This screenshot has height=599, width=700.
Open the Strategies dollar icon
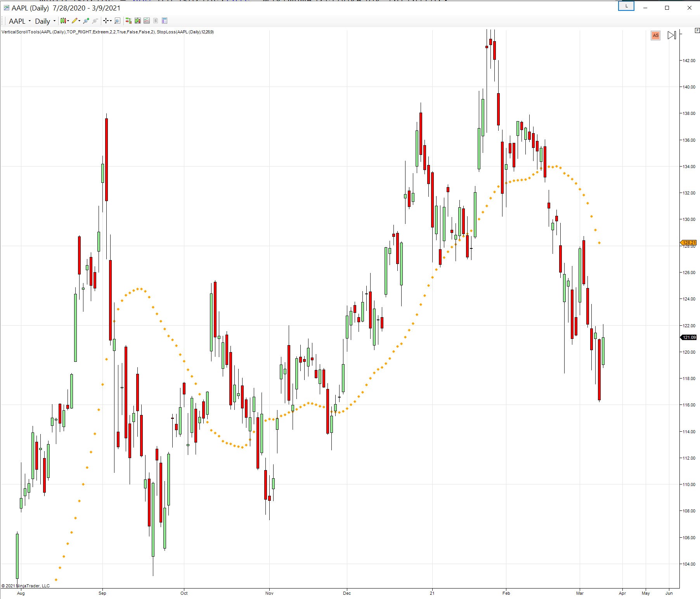[x=156, y=21]
